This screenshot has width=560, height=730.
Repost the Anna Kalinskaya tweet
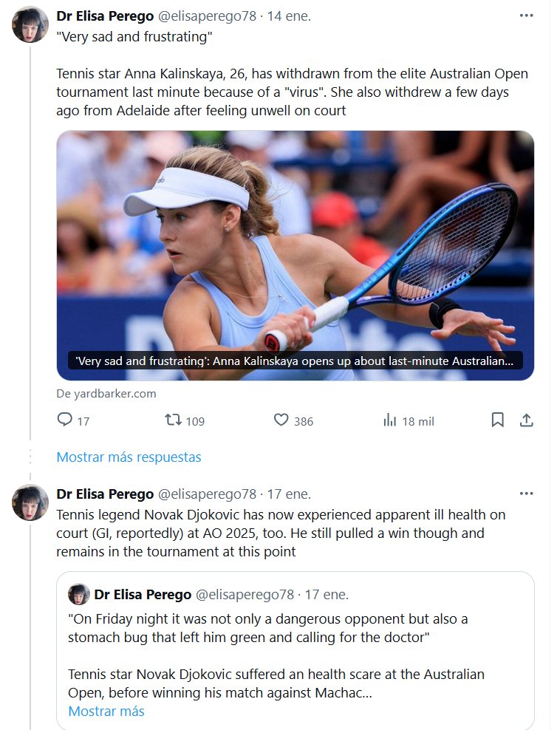[x=173, y=420]
